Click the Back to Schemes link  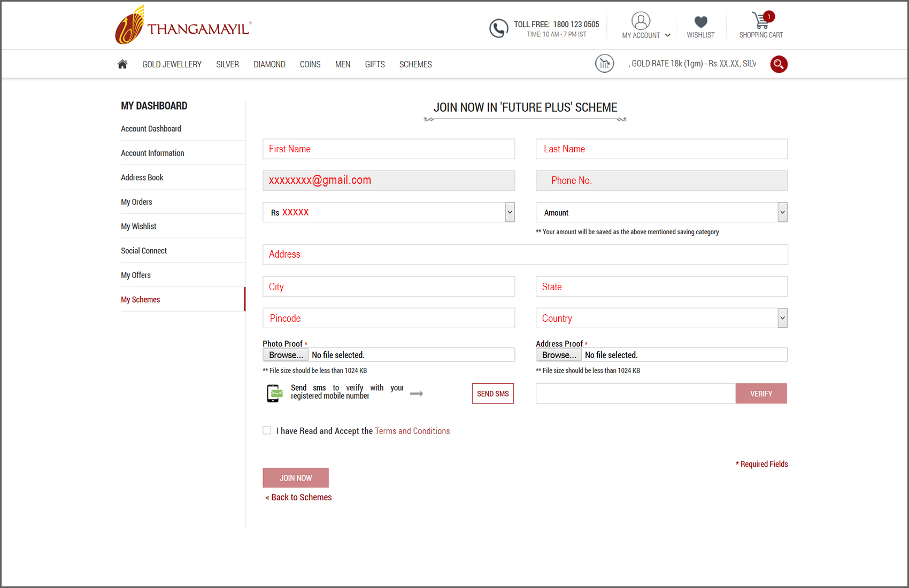298,497
